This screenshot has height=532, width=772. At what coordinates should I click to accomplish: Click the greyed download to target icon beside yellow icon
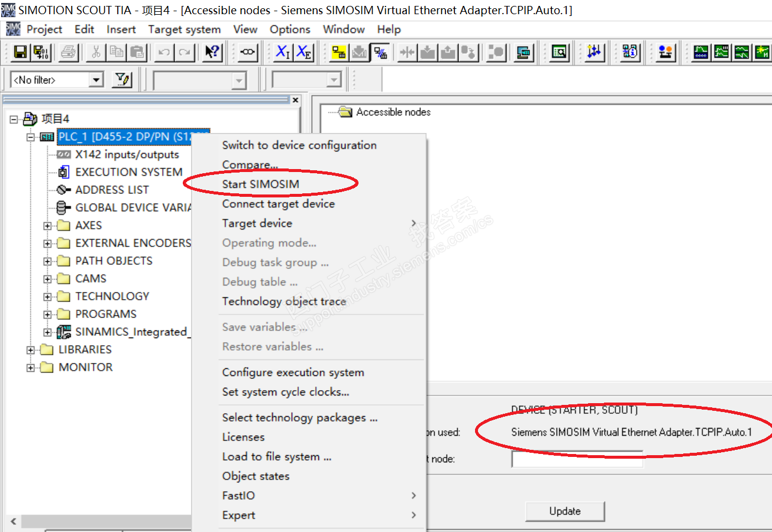(359, 53)
